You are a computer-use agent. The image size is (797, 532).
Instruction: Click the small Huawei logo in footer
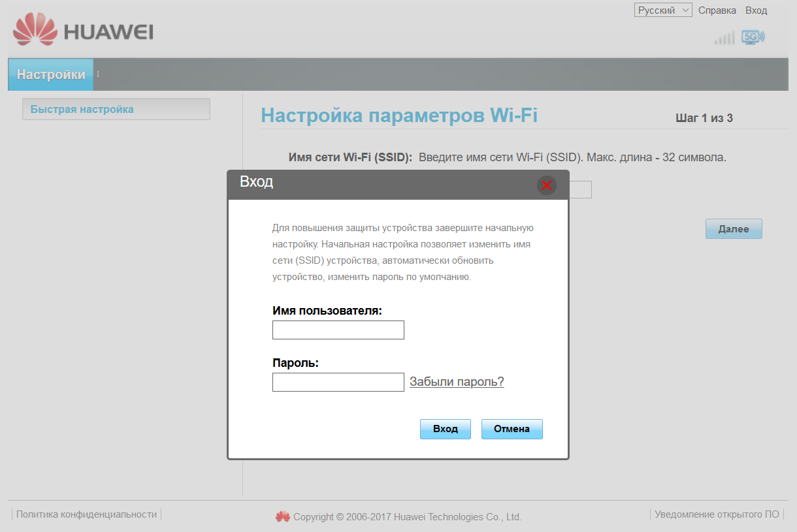pyautogui.click(x=282, y=517)
